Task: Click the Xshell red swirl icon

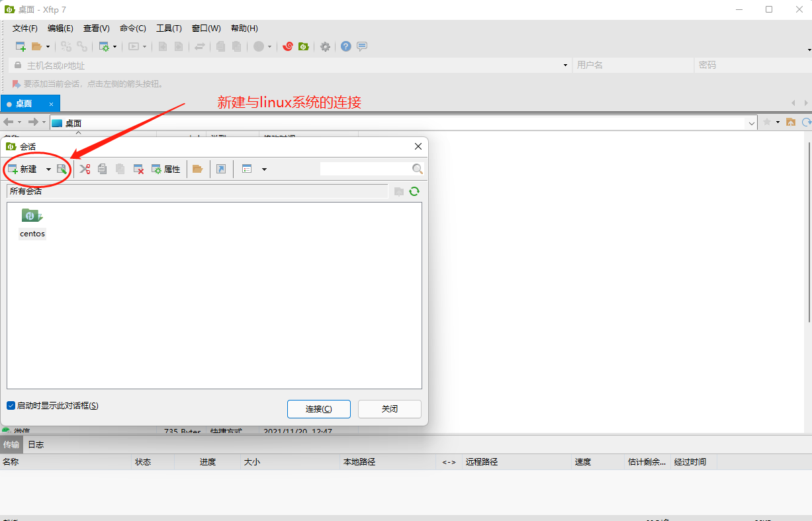Action: pos(287,46)
